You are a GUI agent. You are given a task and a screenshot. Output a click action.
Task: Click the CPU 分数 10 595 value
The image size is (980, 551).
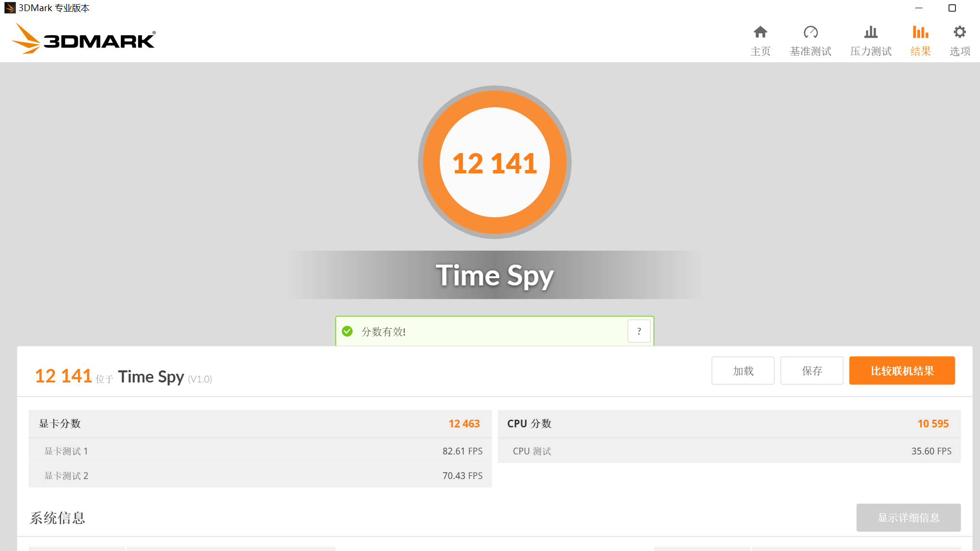coord(933,424)
